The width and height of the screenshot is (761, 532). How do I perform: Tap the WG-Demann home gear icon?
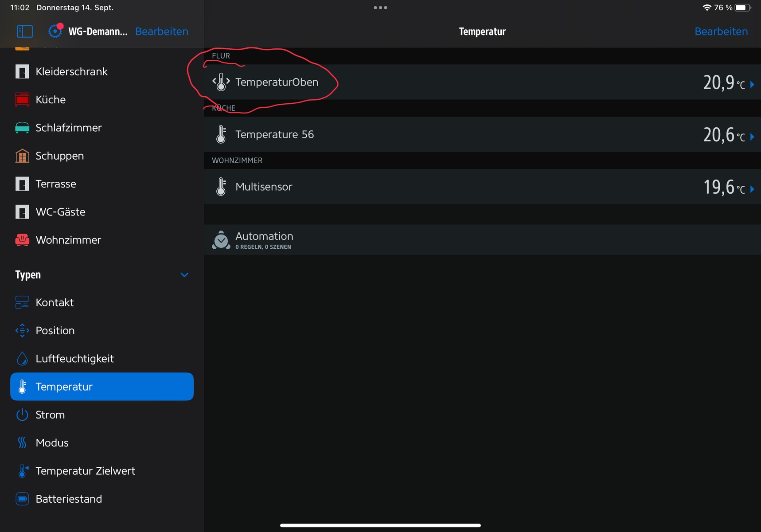[55, 31]
